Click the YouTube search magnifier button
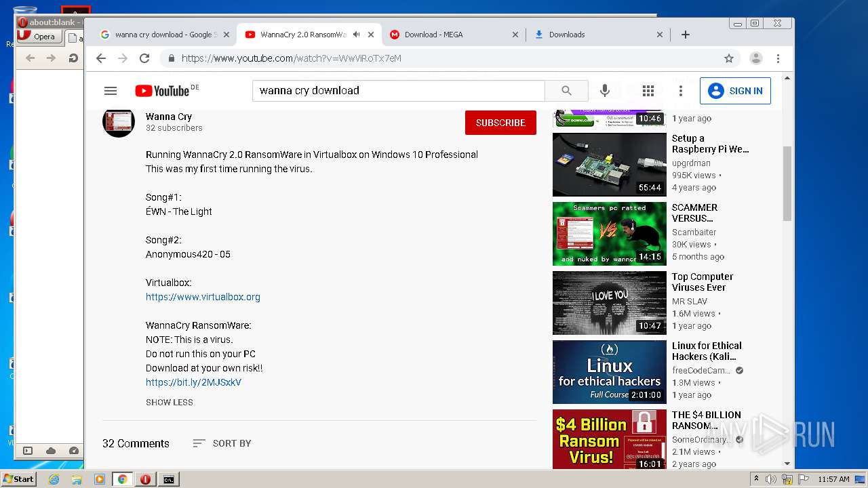Viewport: 868px width, 488px height. click(x=567, y=91)
